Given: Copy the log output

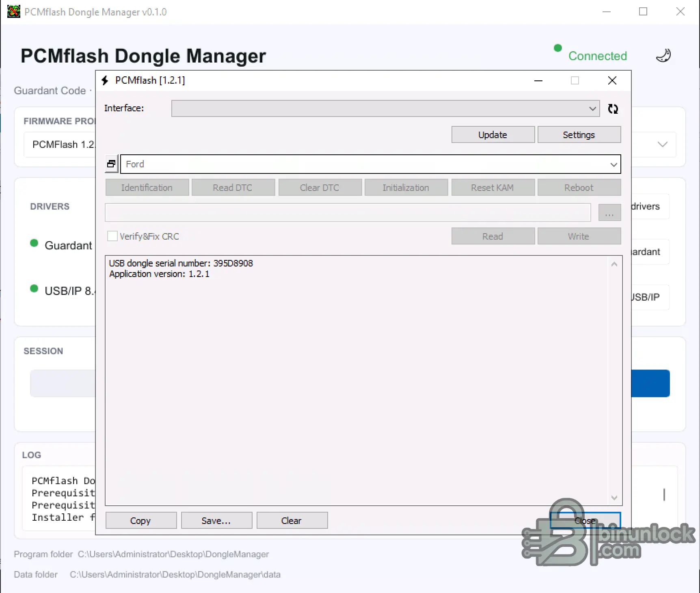Looking at the screenshot, I should pos(141,521).
